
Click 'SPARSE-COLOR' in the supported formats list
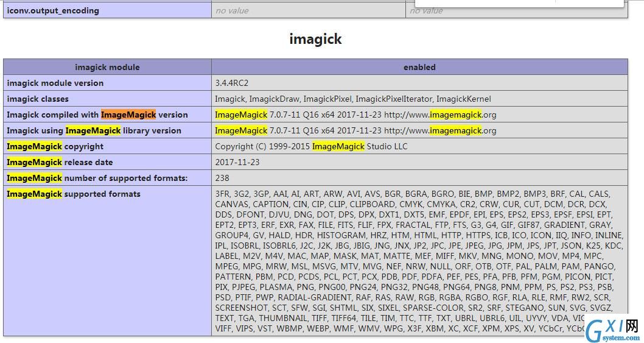(x=434, y=308)
